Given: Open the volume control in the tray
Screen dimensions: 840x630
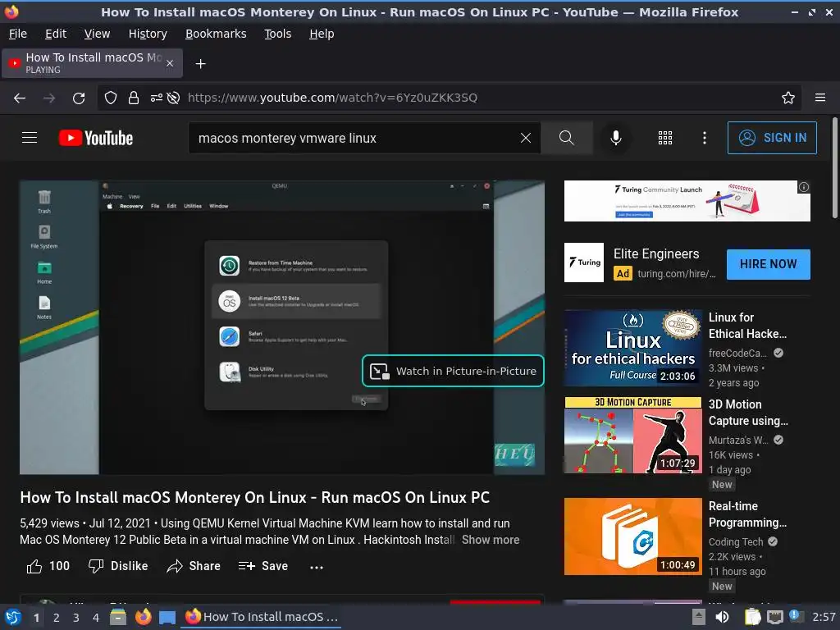Looking at the screenshot, I should pos(722,617).
